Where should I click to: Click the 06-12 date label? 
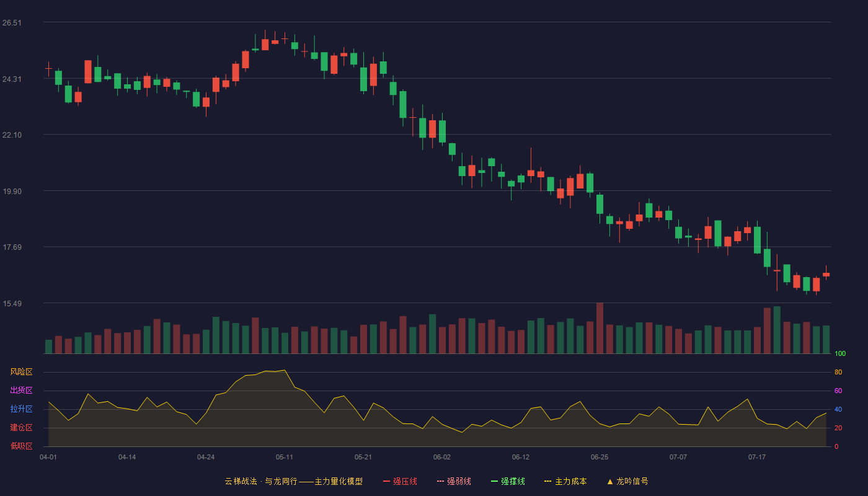521,457
